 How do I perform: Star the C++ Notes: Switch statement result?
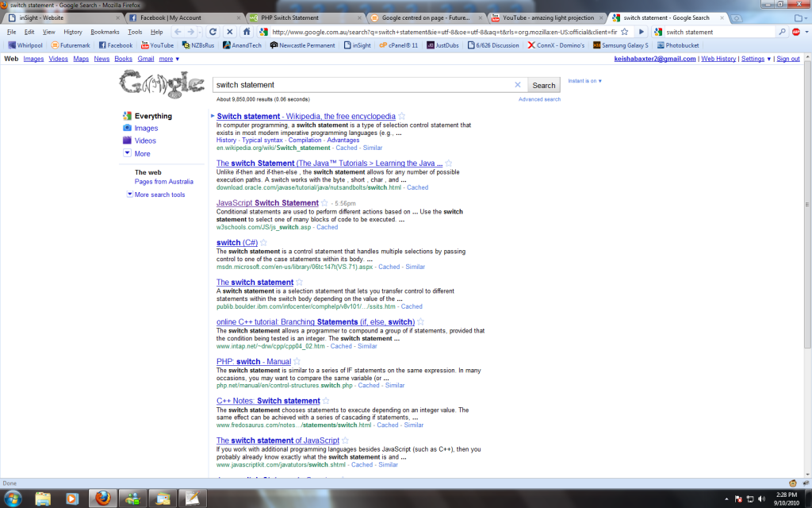[x=326, y=401]
